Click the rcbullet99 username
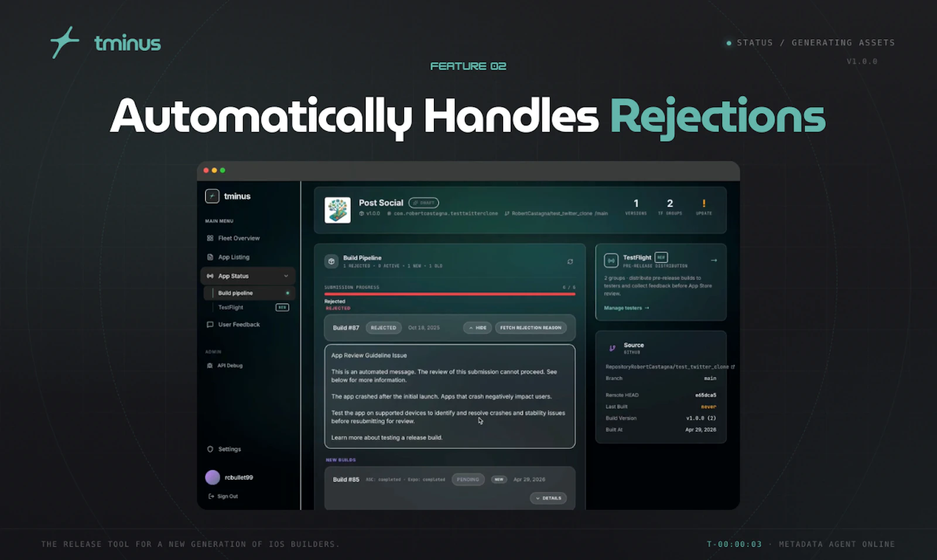Image resolution: width=937 pixels, height=560 pixels. [239, 477]
